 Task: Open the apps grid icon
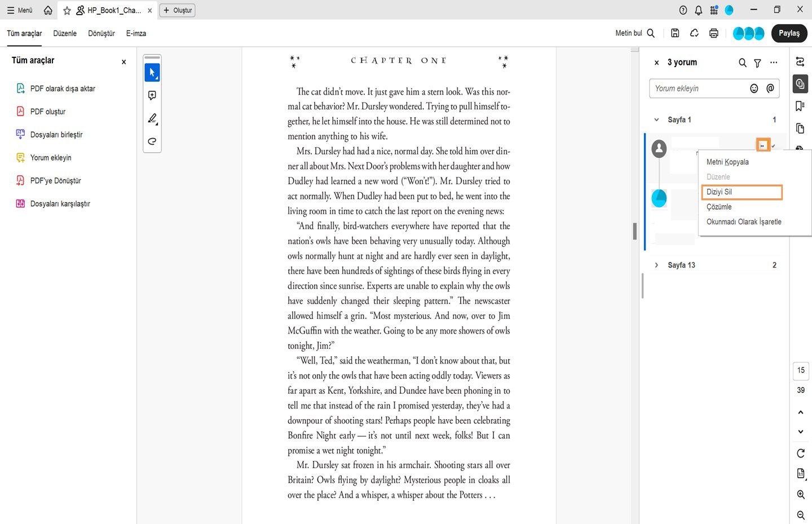pos(714,10)
